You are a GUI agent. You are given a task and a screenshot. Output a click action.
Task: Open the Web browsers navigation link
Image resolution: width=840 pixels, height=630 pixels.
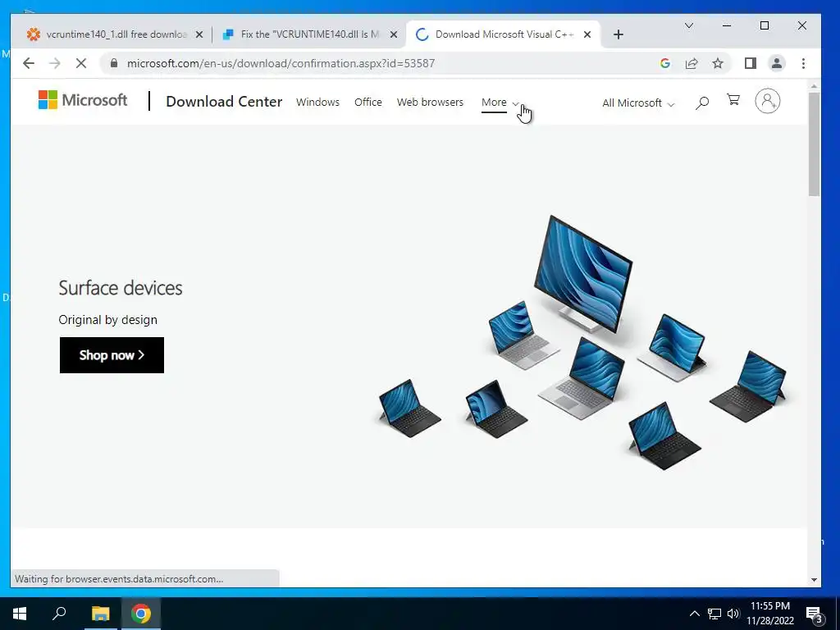[430, 103]
